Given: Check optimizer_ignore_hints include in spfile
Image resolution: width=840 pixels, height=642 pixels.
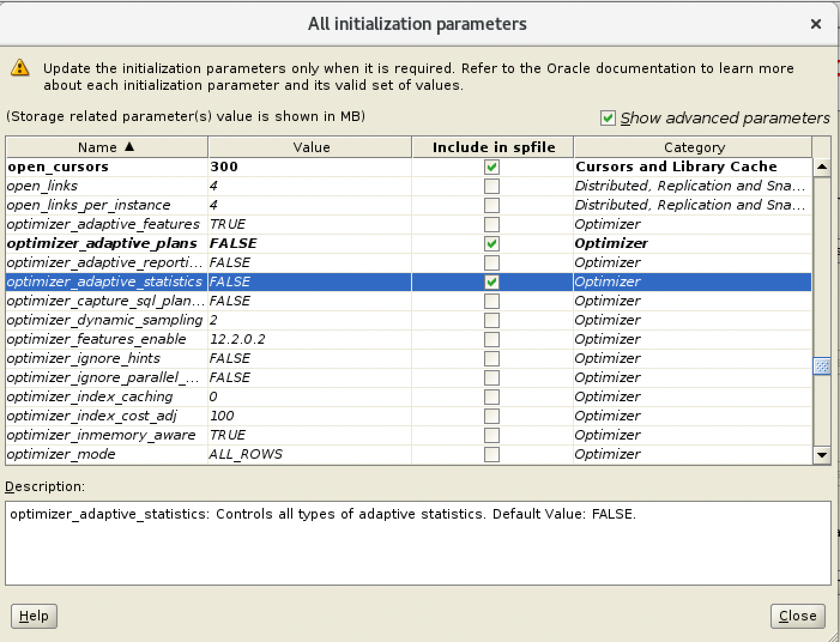Looking at the screenshot, I should click(x=491, y=359).
